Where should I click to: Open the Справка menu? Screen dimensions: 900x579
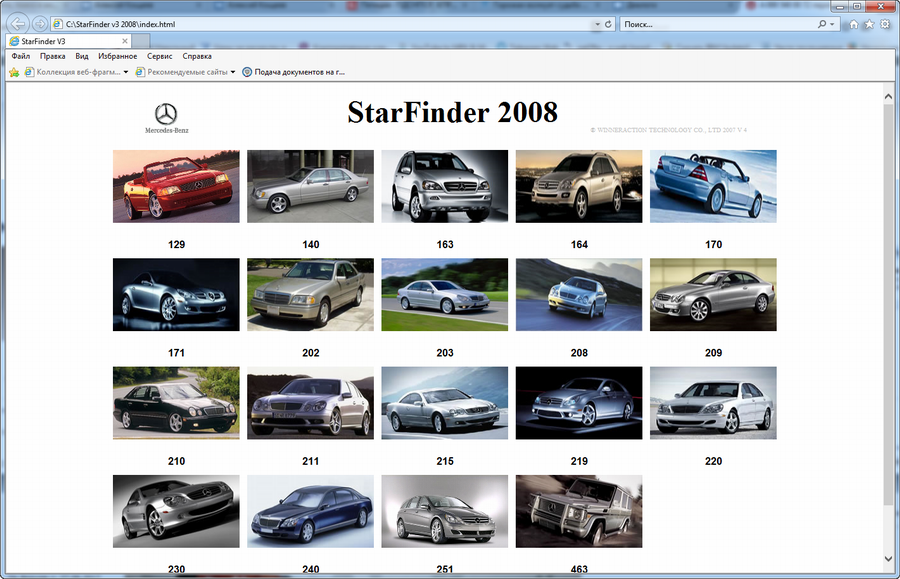coord(197,56)
